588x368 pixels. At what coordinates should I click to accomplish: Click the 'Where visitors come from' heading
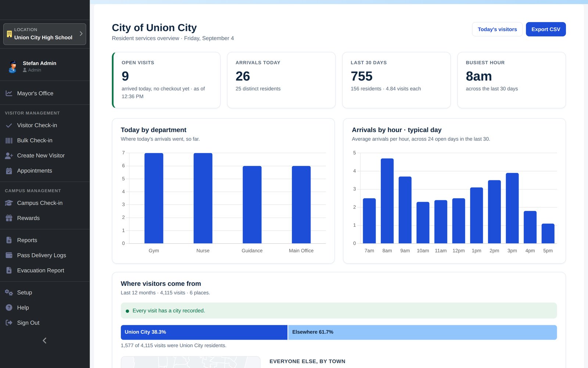161,284
